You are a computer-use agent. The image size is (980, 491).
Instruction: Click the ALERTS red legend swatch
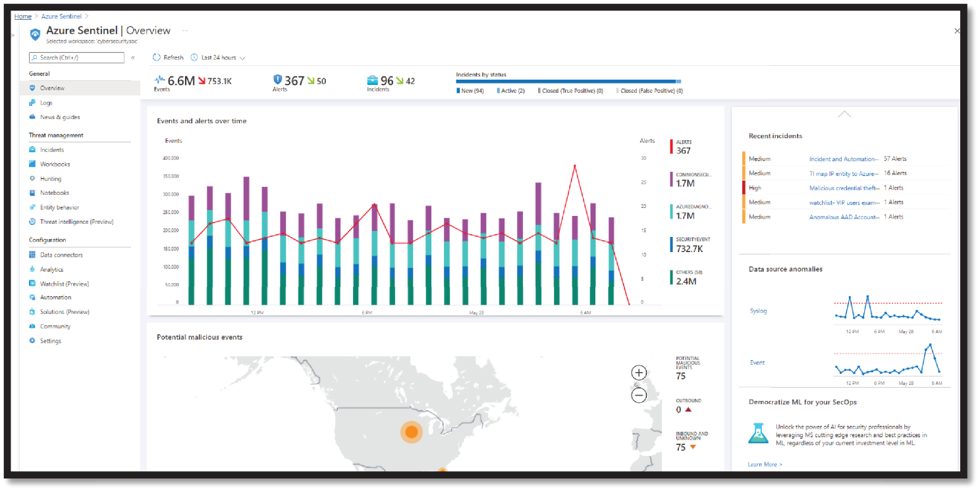pyautogui.click(x=672, y=147)
